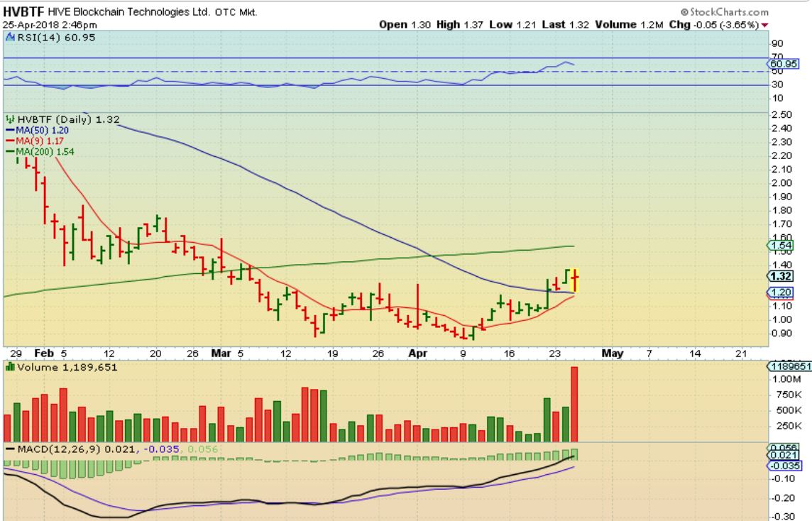
Task: Click the 0.90 price axis label
Action: [x=781, y=333]
